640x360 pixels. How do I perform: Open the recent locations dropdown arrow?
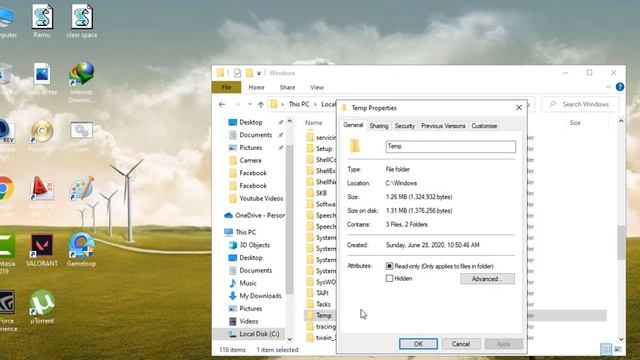[x=250, y=104]
